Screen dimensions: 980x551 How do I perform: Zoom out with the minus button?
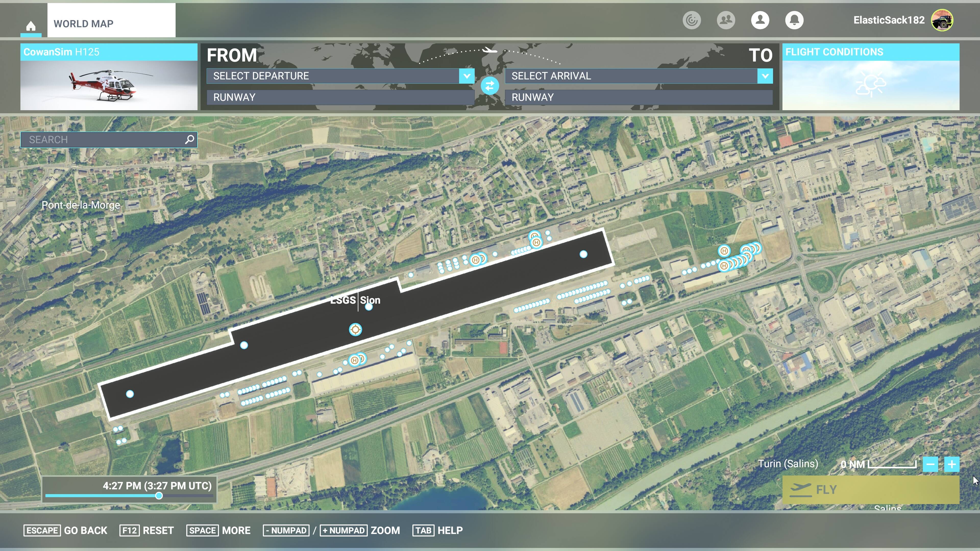930,464
